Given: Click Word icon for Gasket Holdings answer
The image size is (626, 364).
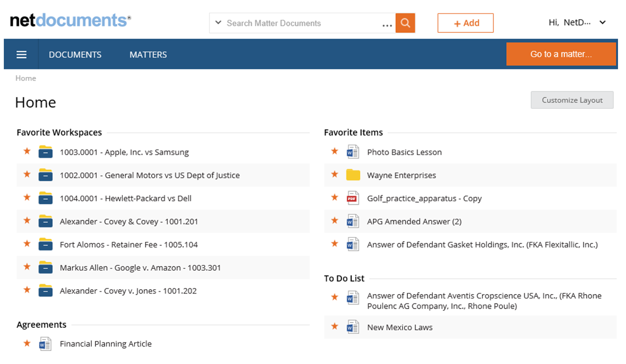Looking at the screenshot, I should pyautogui.click(x=353, y=244).
